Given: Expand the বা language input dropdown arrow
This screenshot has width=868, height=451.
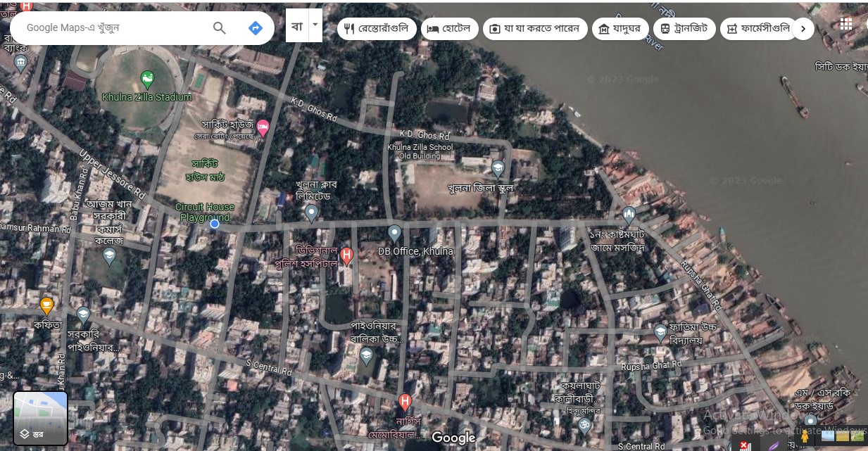Looking at the screenshot, I should pyautogui.click(x=315, y=25).
